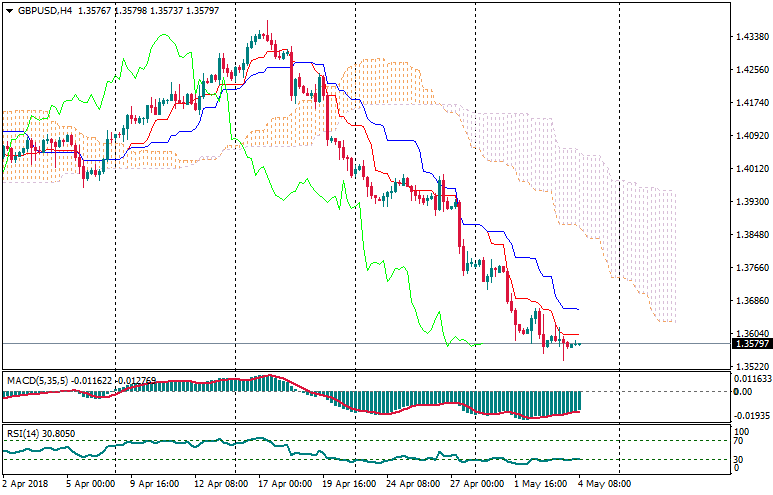Select the right end of red Tenkan line

[x=577, y=334]
